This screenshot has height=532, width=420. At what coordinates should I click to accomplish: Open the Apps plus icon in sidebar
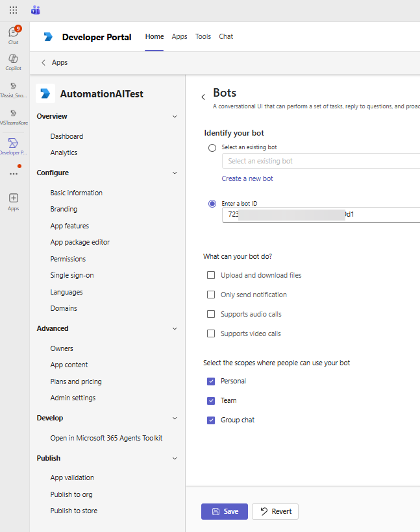click(x=13, y=200)
